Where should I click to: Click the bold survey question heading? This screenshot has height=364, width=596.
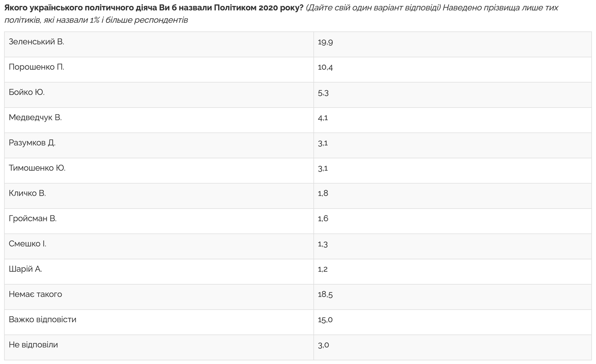tap(154, 8)
